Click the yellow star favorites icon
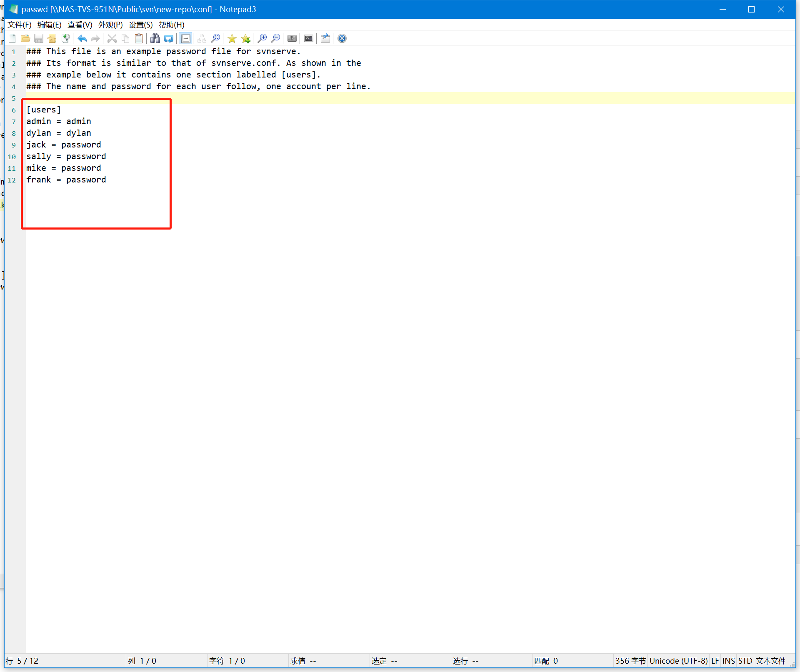800x672 pixels. point(232,39)
